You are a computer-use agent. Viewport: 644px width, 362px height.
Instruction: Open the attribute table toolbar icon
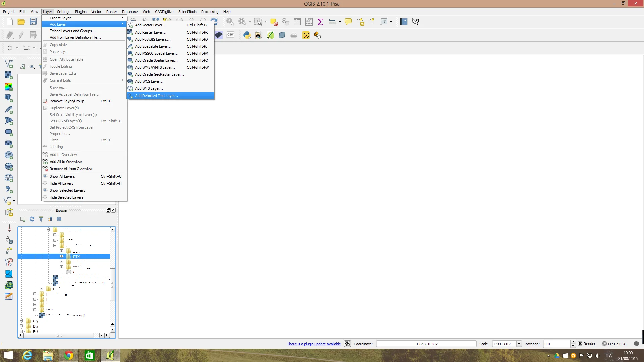coord(297,22)
